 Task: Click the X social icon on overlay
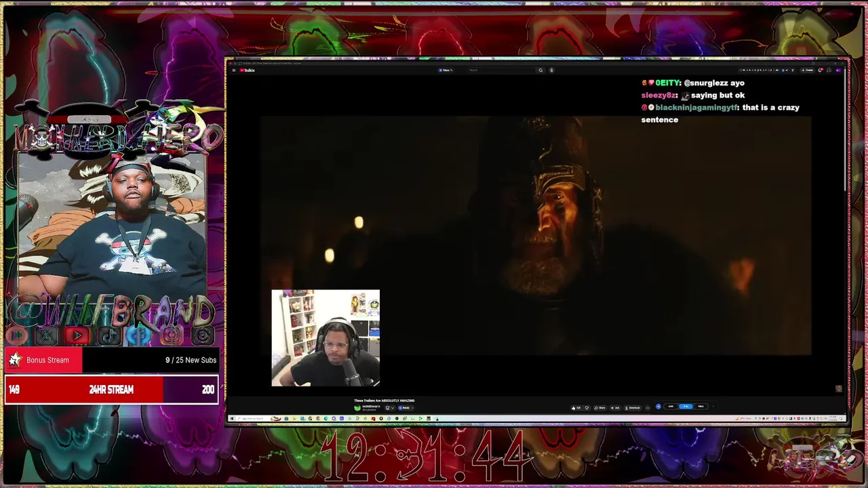click(x=45, y=335)
